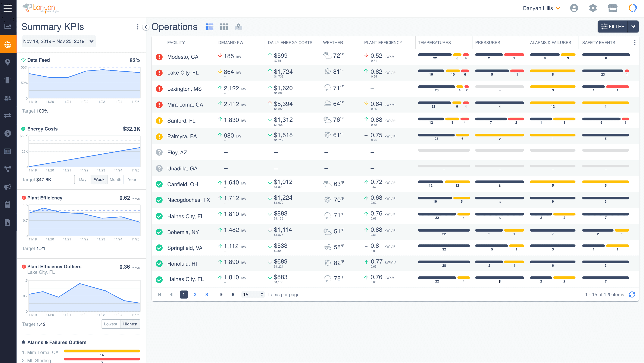Click the megaphone sidebar icon
The height and width of the screenshot is (363, 644).
coord(7,187)
